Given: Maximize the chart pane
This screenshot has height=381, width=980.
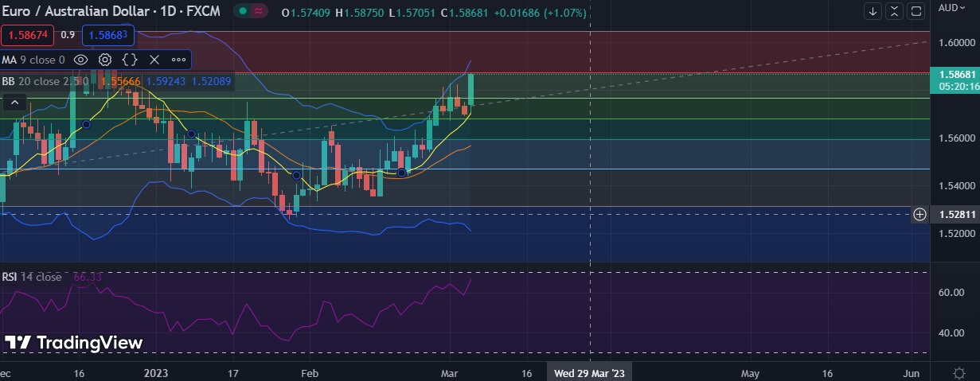Looking at the screenshot, I should pos(916,11).
